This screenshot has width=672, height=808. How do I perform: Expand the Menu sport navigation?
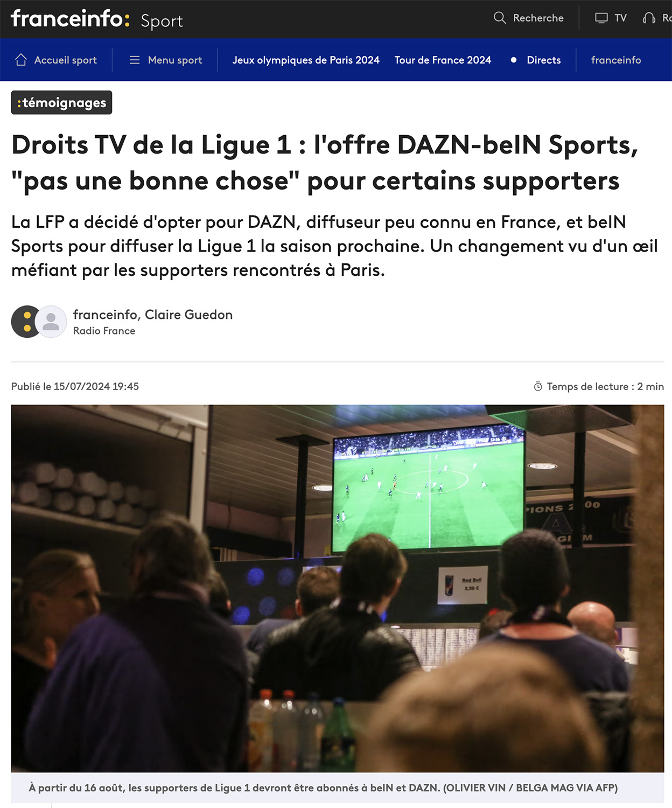166,60
